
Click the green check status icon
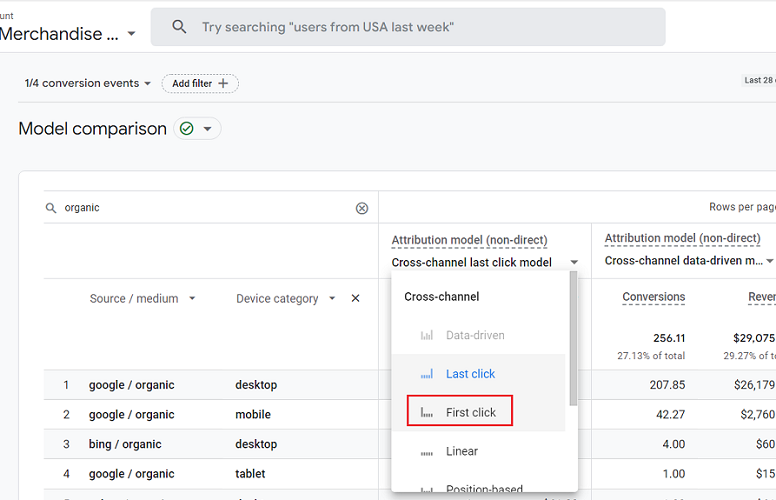pyautogui.click(x=187, y=129)
